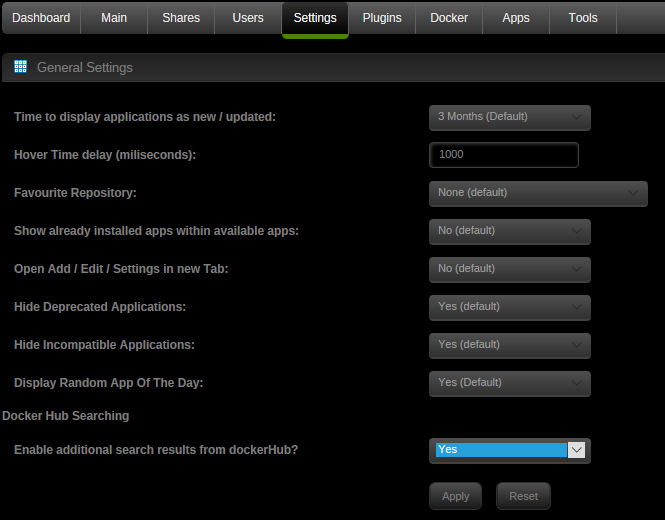Click Time to display applications label
This screenshot has height=520, width=665.
pos(145,117)
